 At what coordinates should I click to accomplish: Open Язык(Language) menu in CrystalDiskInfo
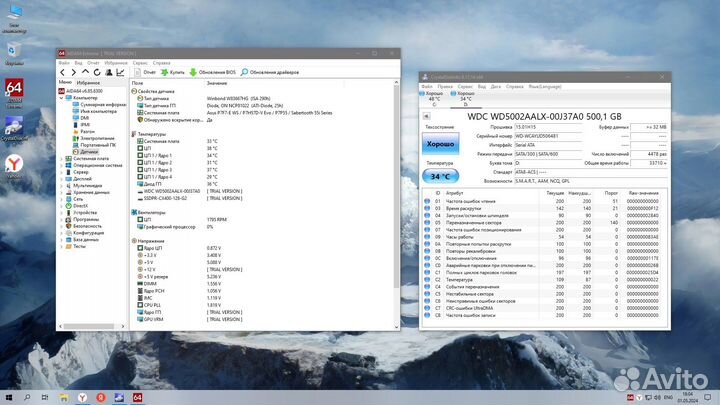pyautogui.click(x=545, y=86)
